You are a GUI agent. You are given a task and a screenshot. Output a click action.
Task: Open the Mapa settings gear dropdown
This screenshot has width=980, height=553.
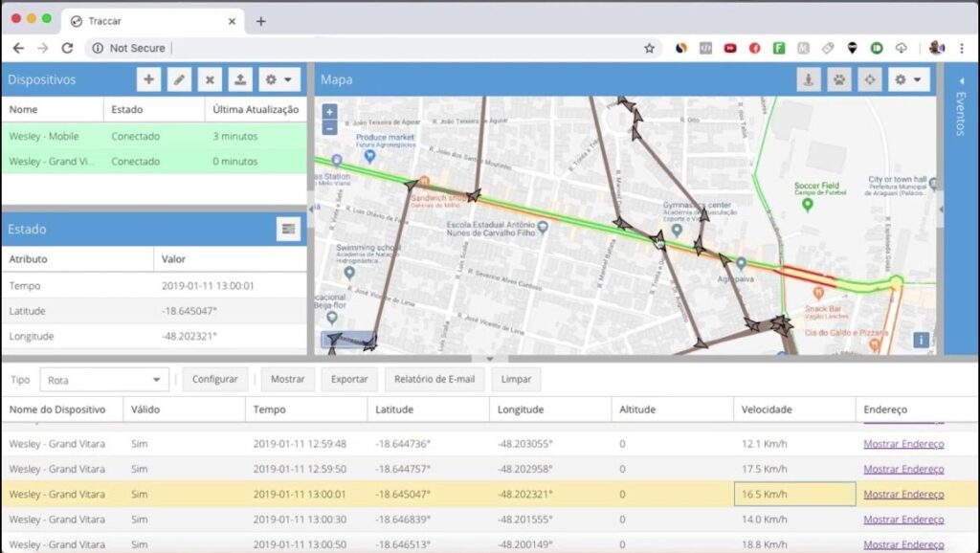click(x=909, y=79)
